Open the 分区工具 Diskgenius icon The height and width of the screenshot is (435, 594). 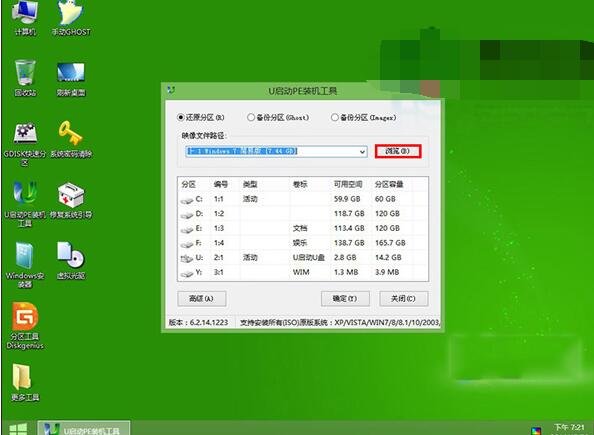tap(25, 326)
